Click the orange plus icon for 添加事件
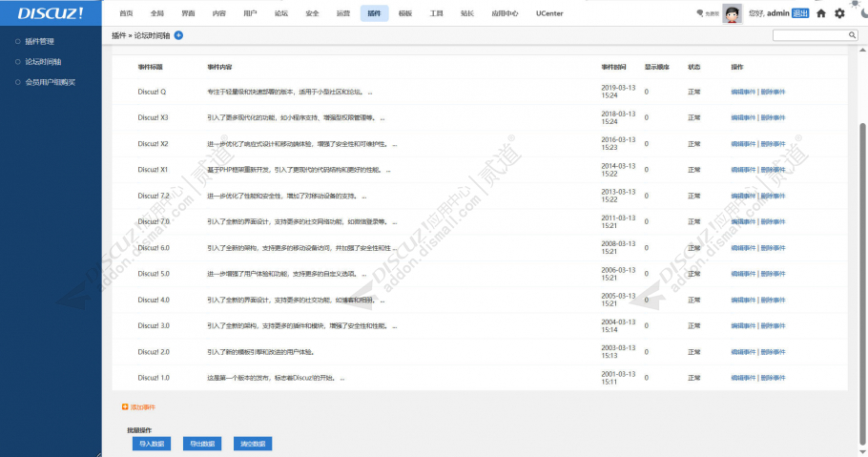868x457 pixels. 125,407
